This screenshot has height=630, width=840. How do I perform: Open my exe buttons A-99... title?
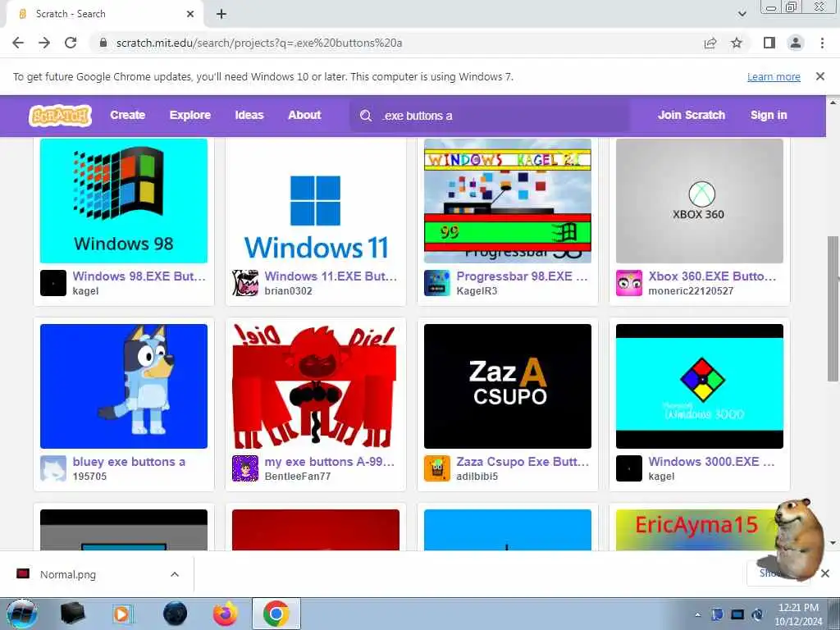[x=330, y=462]
